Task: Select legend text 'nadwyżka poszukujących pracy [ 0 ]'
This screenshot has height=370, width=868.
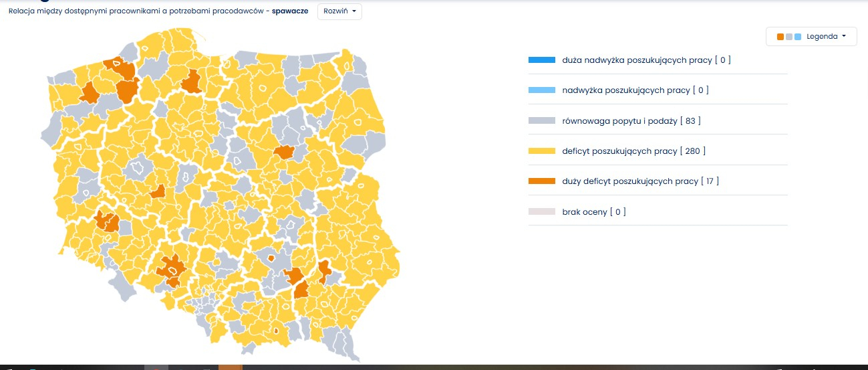Action: 635,90
